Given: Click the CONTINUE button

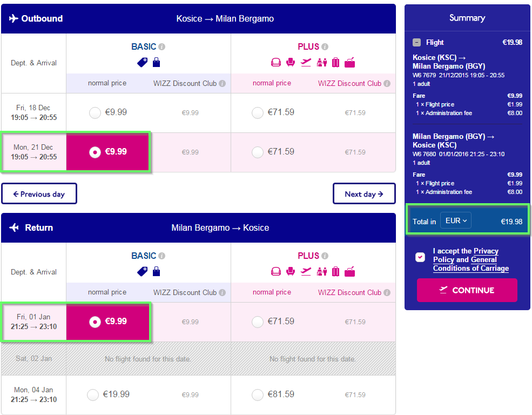Looking at the screenshot, I should point(467,290).
